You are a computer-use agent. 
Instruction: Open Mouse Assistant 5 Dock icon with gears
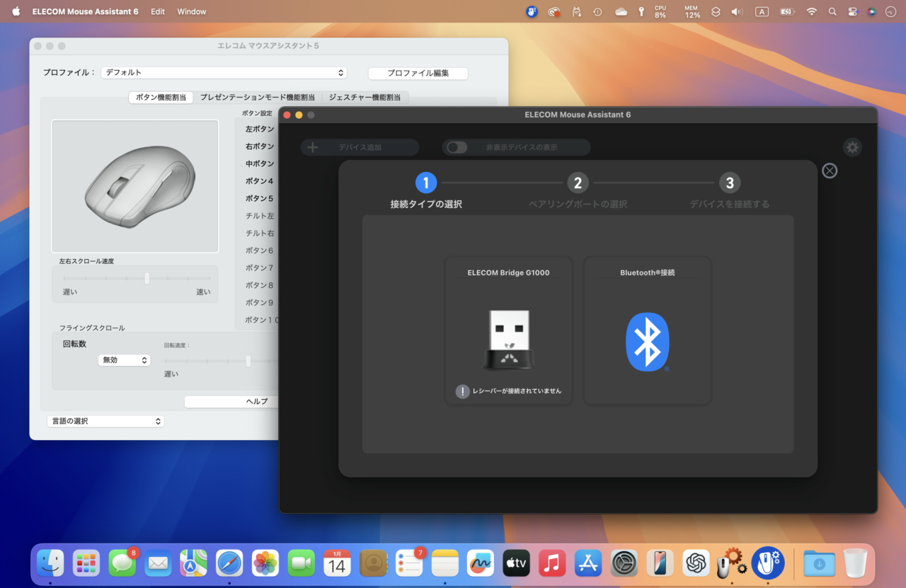point(732,563)
